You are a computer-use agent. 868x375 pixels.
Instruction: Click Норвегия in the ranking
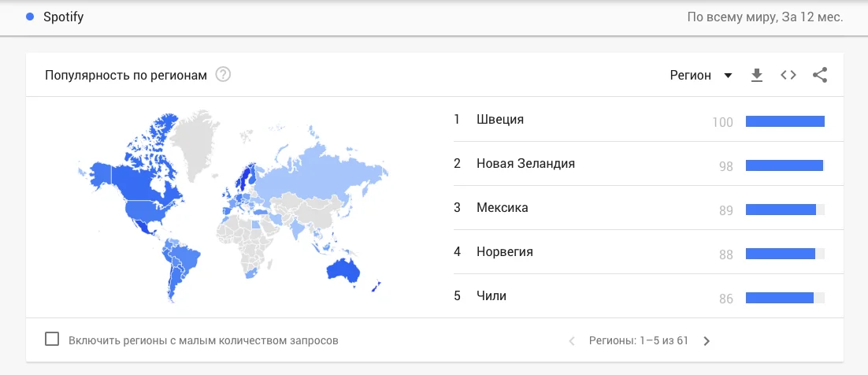click(504, 252)
